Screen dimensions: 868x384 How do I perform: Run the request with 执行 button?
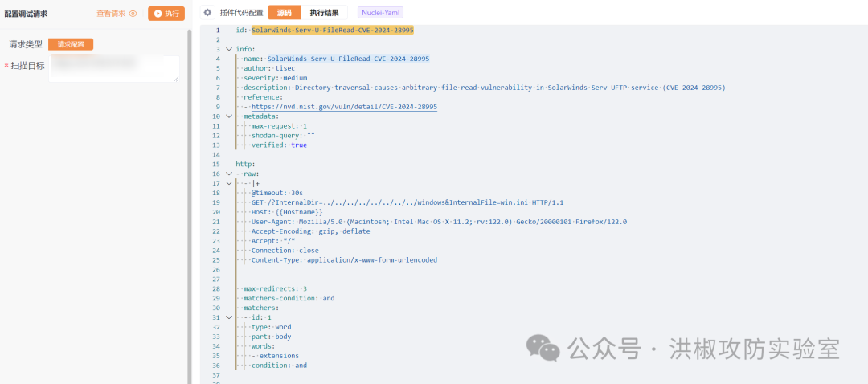point(166,14)
